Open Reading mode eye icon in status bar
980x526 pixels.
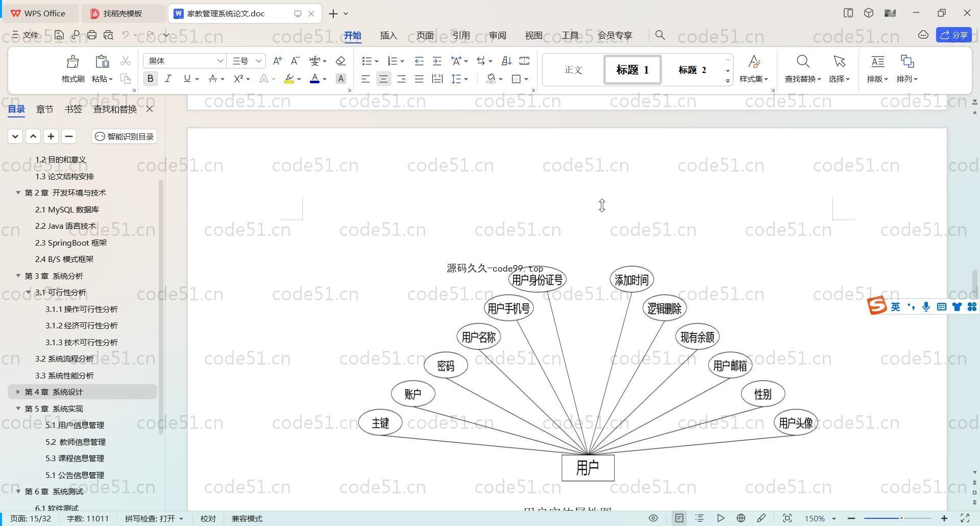tap(653, 518)
